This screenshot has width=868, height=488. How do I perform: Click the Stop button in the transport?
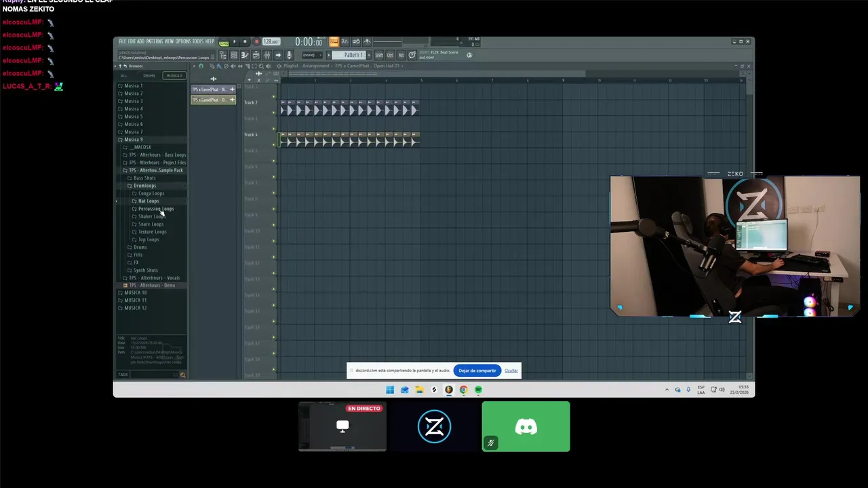[x=245, y=41]
